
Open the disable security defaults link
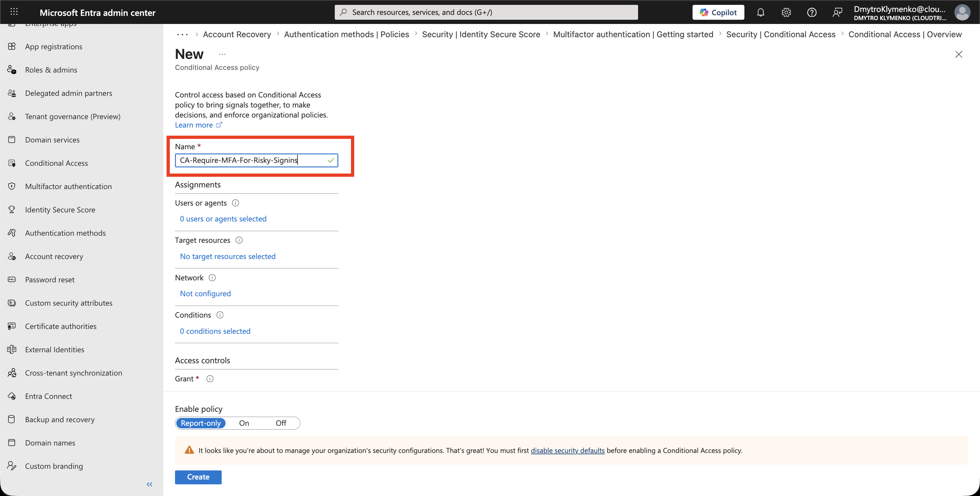click(x=567, y=450)
